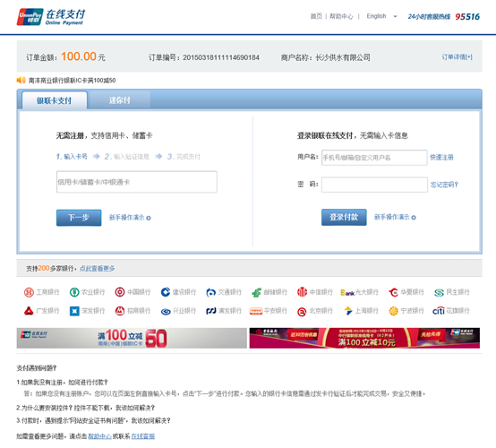Choose the 建设银行 bank logo
496x448 pixels.
(166, 292)
